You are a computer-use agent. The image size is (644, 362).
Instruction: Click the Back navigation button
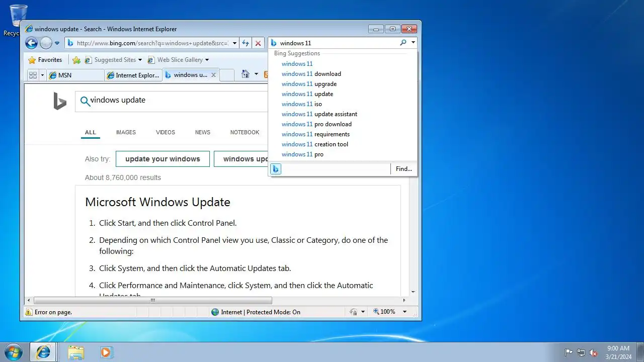coord(31,43)
